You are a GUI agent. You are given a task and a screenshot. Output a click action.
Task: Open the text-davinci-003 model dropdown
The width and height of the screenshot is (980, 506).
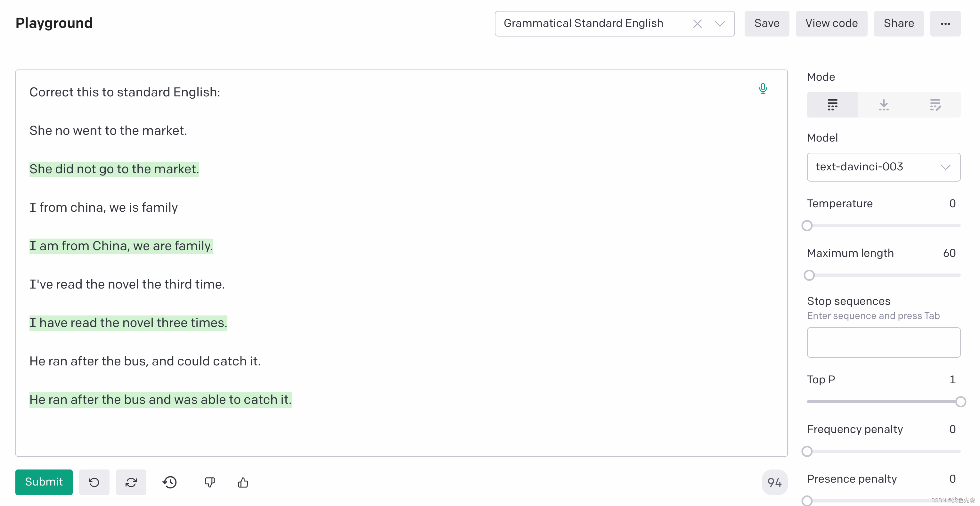(x=883, y=167)
